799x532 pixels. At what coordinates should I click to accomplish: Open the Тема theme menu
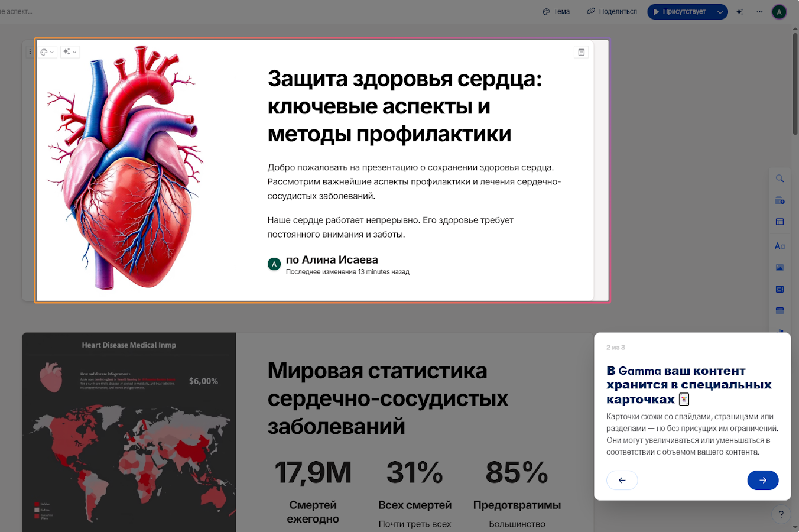click(556, 11)
